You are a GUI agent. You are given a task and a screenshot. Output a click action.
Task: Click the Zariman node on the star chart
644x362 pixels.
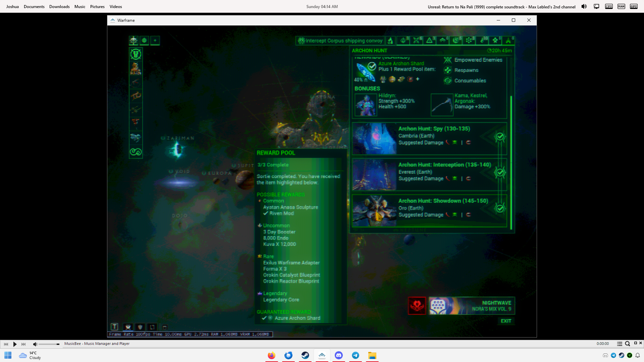tap(177, 149)
